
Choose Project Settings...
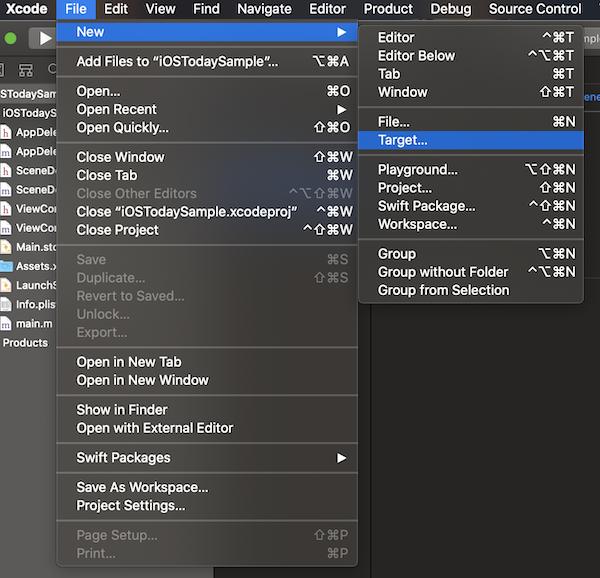(x=207, y=506)
